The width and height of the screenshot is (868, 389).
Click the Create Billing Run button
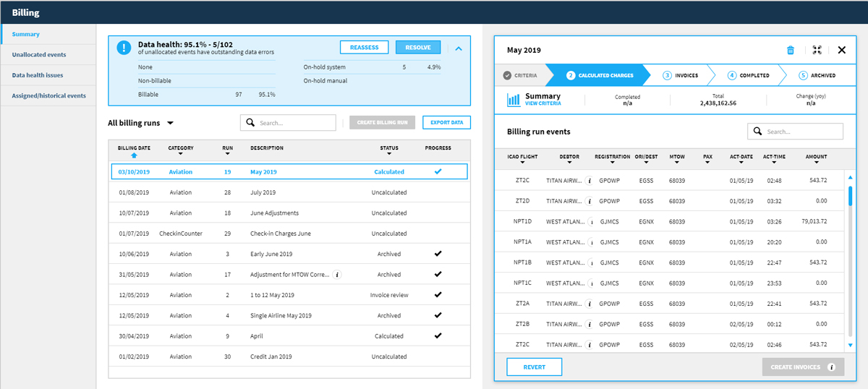[x=382, y=123]
